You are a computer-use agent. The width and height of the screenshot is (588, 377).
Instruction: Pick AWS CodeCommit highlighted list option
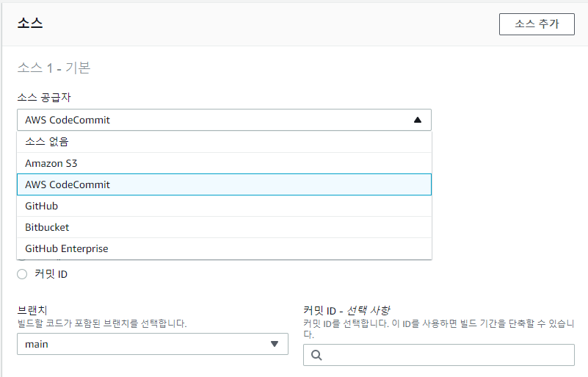tap(224, 184)
